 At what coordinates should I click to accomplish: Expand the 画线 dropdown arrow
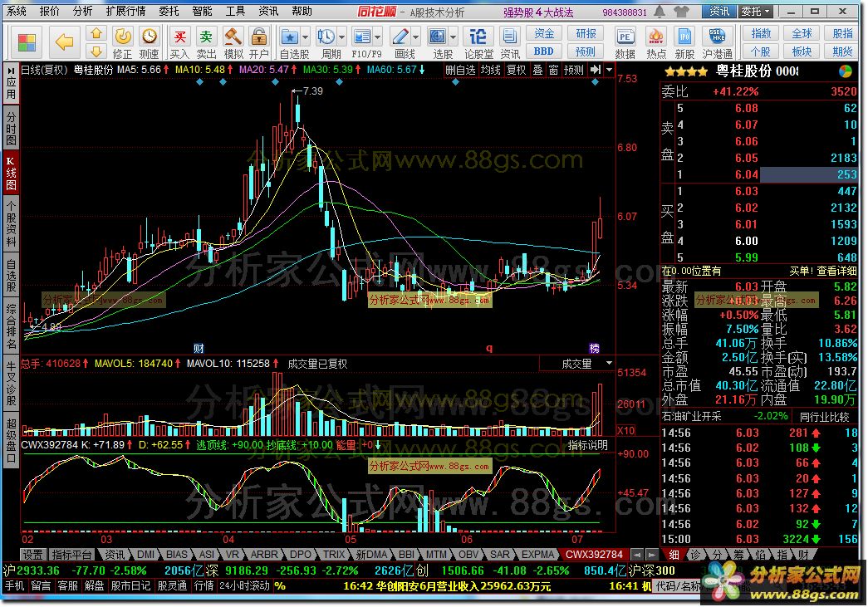(x=416, y=37)
